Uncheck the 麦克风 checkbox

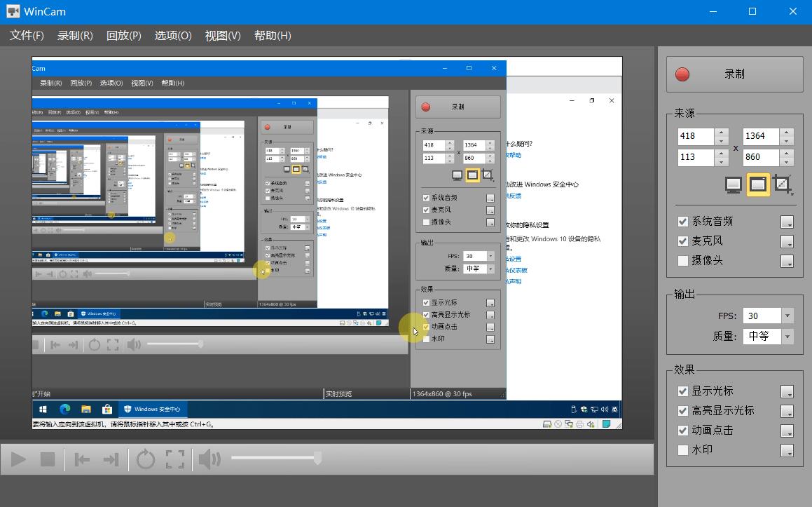coord(683,241)
